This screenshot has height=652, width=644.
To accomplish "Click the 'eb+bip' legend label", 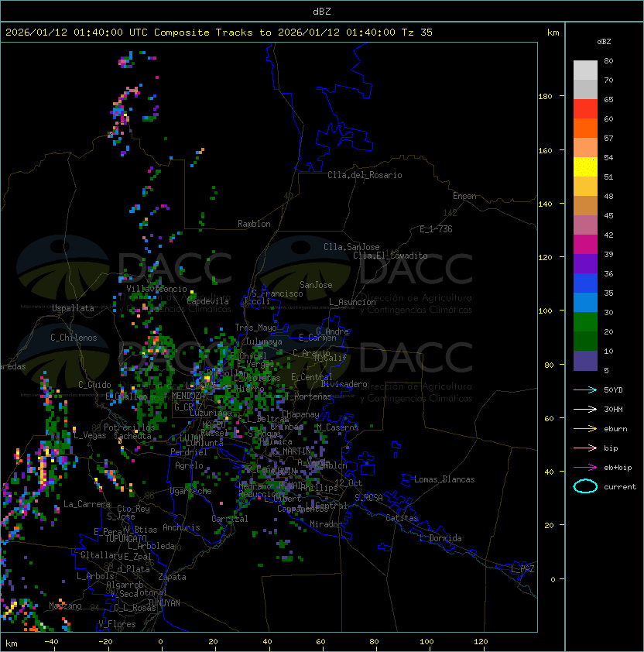I will 618,468.
